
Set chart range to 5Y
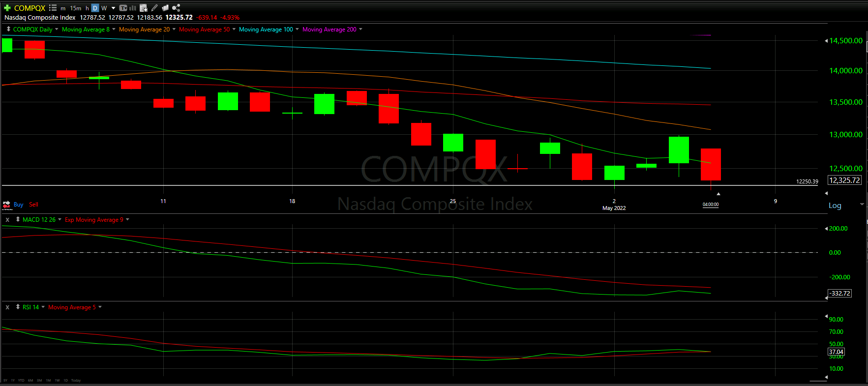coord(5,381)
